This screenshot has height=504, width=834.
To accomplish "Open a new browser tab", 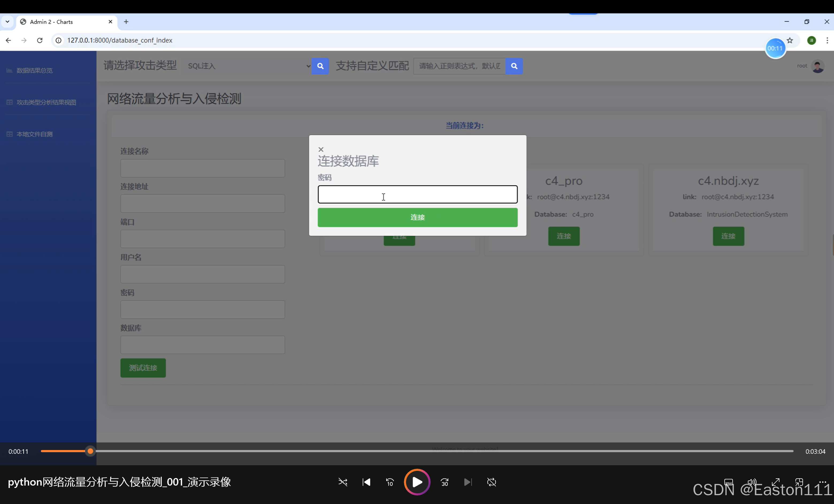I will coord(126,22).
